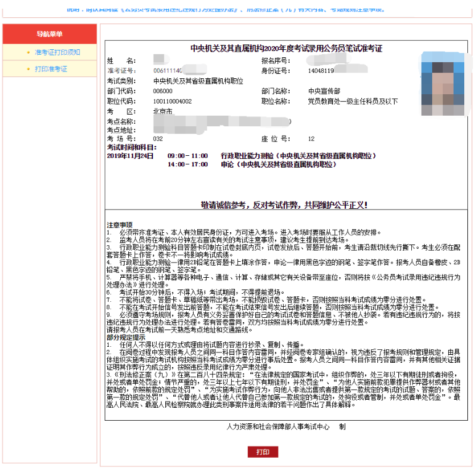The width and height of the screenshot is (476, 470).
Task: Click the 09:00 - 11:00 exam time
Action: [187, 156]
